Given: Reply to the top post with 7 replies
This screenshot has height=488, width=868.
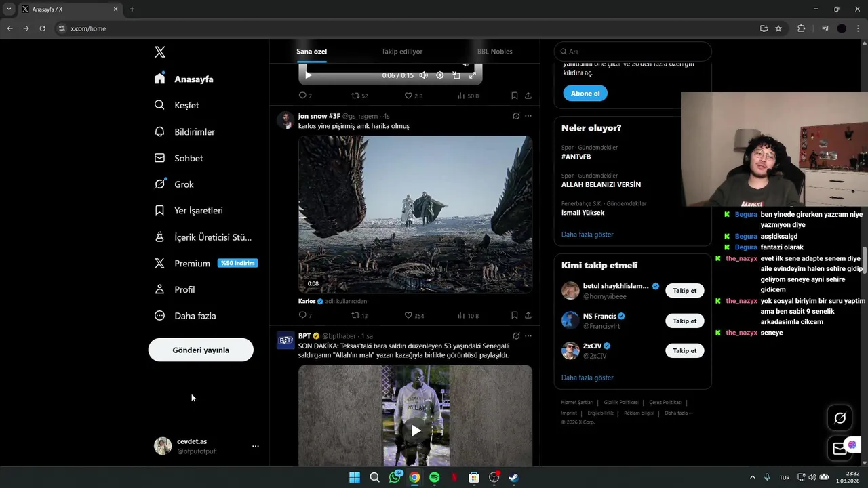Looking at the screenshot, I should pyautogui.click(x=305, y=96).
